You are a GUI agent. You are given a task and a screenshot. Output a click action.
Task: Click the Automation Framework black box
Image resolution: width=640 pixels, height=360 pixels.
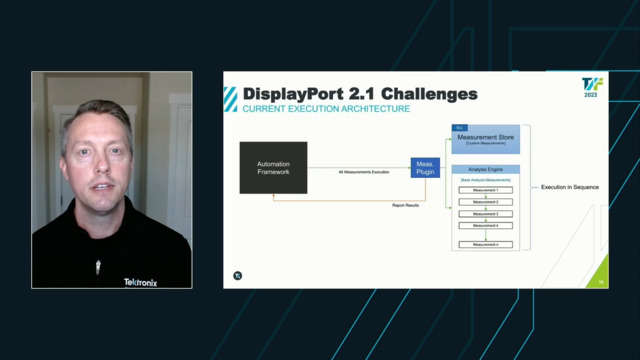[273, 168]
